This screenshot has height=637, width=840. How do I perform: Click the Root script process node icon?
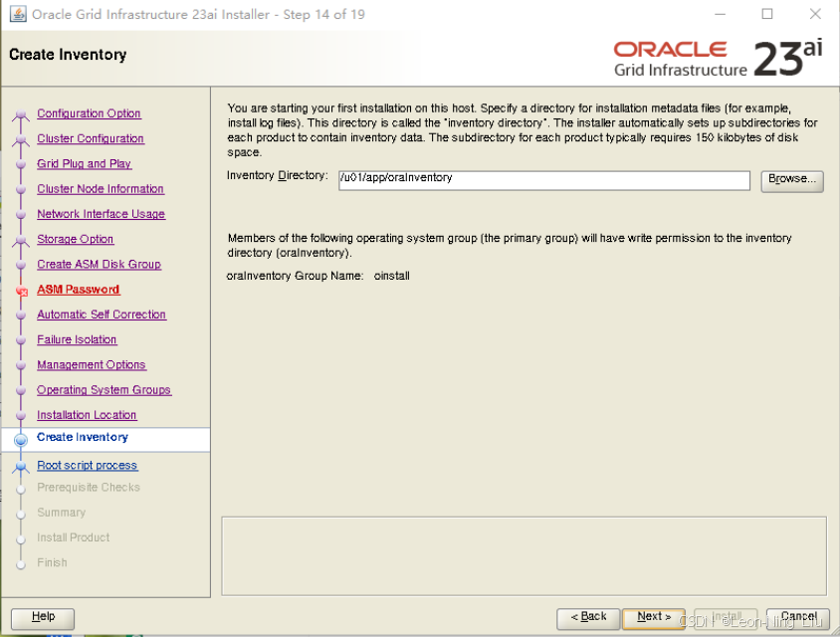[21, 467]
